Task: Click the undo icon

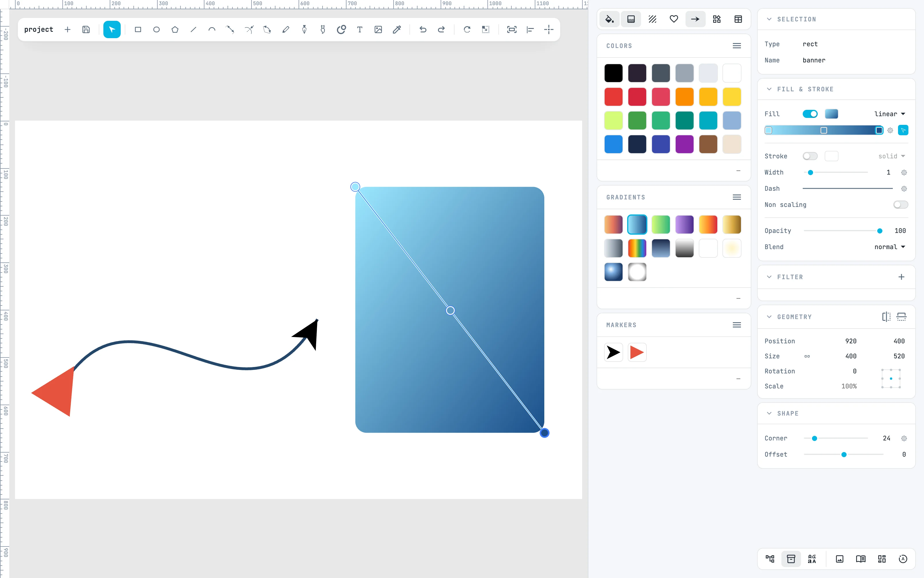Action: click(423, 29)
